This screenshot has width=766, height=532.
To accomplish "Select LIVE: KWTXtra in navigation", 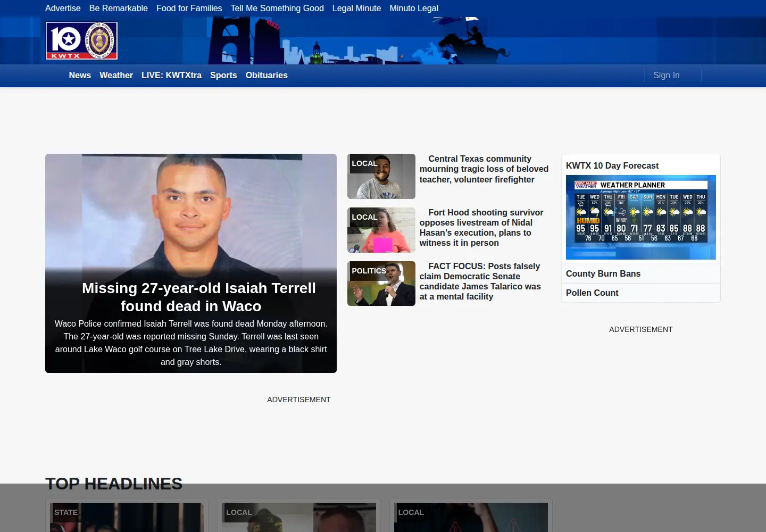I will click(171, 76).
